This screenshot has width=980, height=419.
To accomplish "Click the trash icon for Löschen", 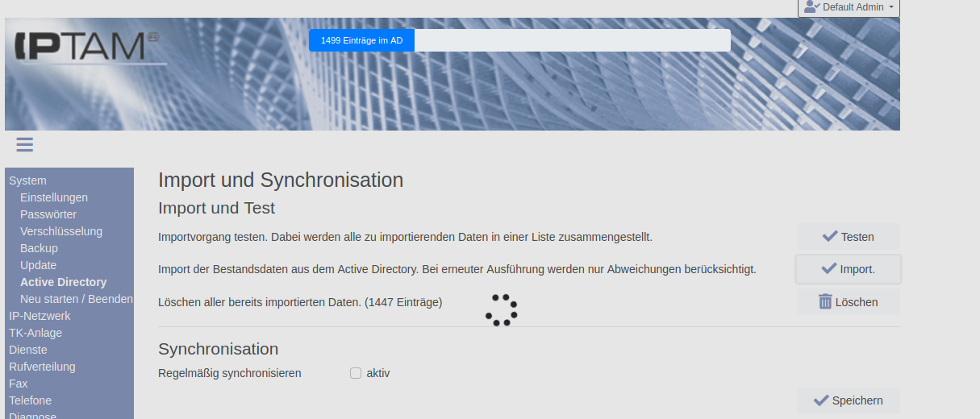I will (825, 302).
